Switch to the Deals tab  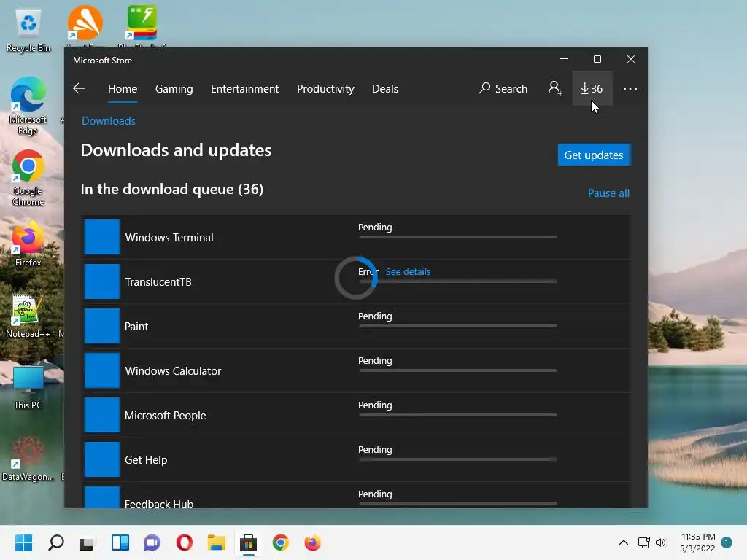tap(385, 88)
